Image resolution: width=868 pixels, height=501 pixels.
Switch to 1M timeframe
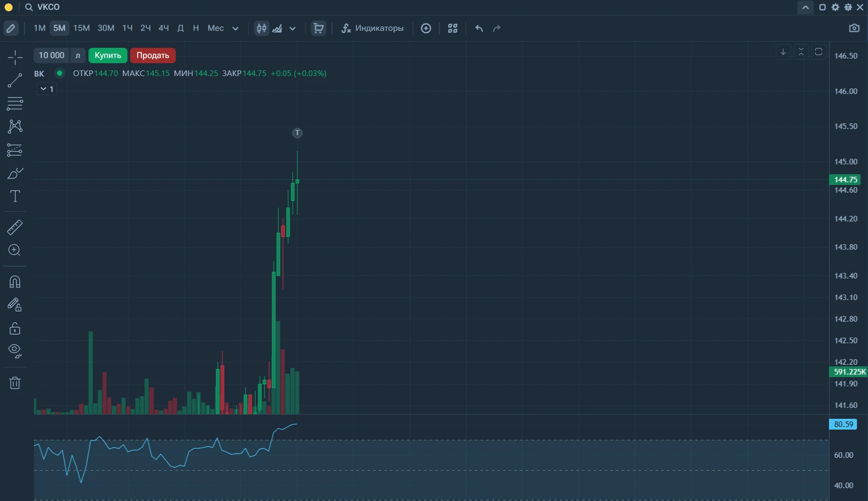[x=40, y=28]
